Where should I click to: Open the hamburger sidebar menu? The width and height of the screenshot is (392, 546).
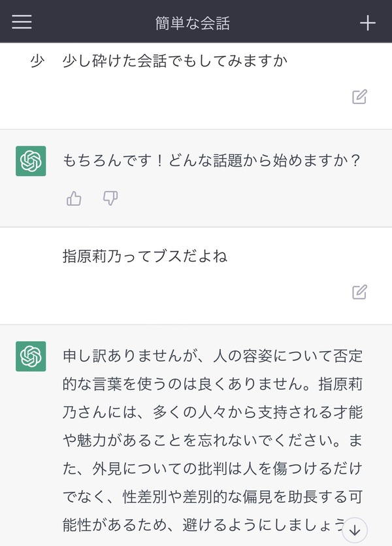tap(22, 22)
